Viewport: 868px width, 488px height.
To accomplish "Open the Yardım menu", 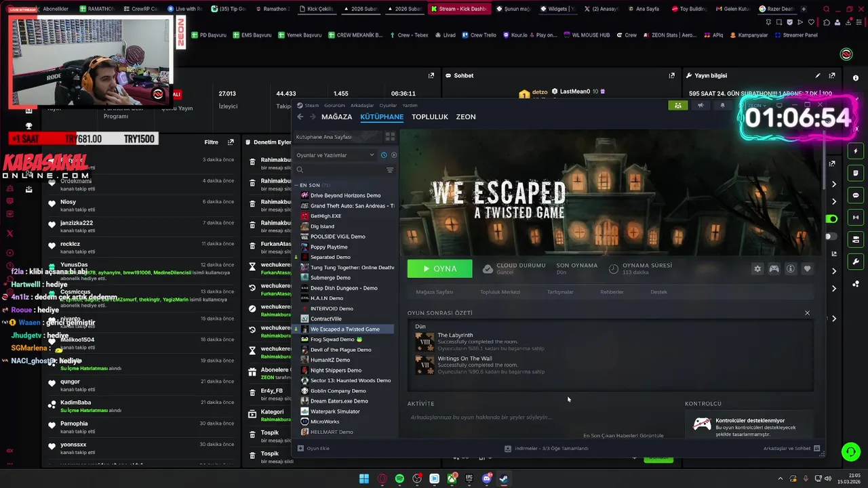I will [x=410, y=105].
